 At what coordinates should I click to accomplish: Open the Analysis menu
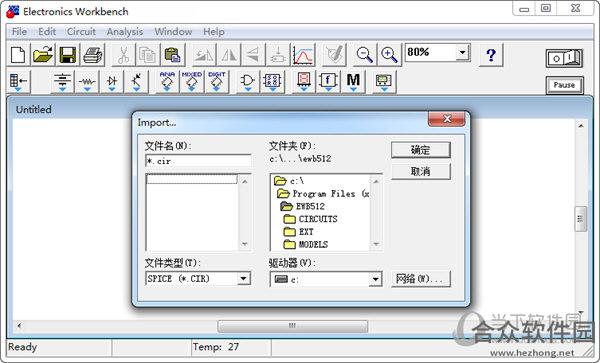[x=125, y=32]
